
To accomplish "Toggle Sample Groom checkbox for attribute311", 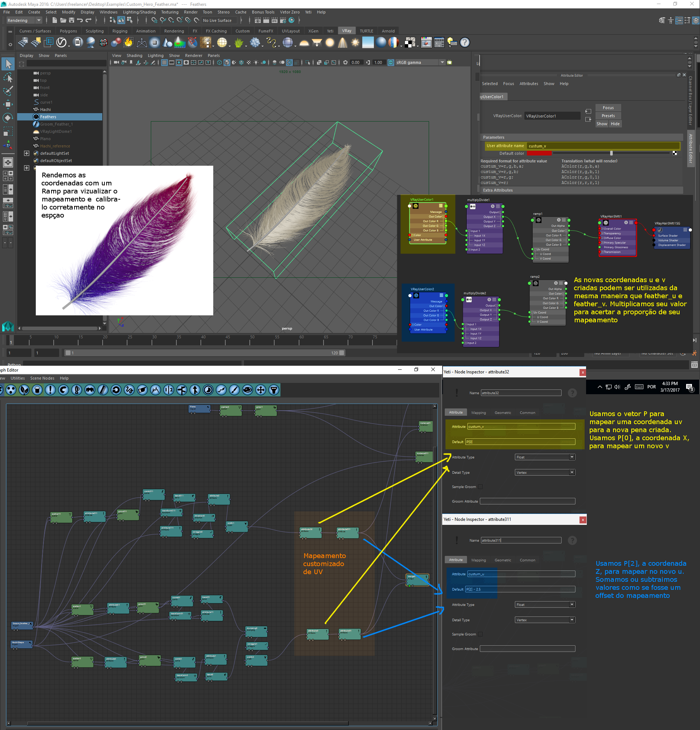I will point(480,634).
